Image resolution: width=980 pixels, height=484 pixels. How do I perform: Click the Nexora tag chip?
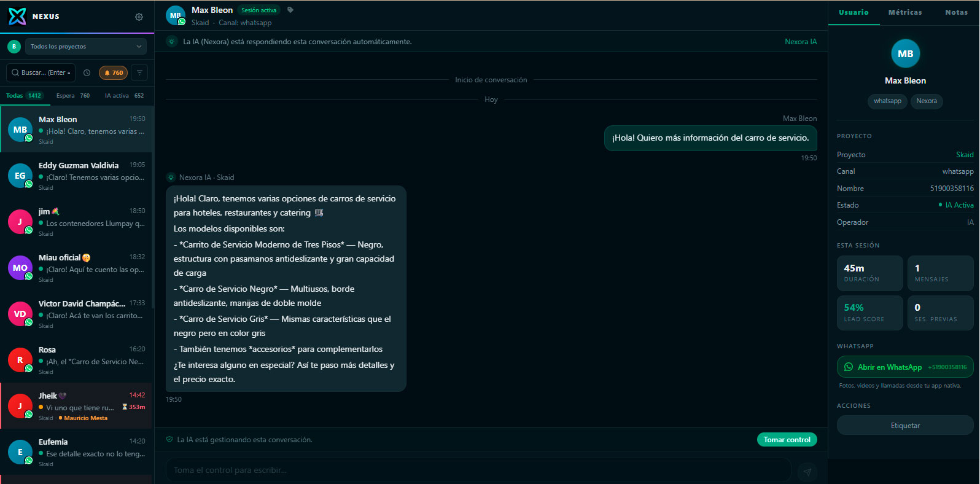point(927,101)
